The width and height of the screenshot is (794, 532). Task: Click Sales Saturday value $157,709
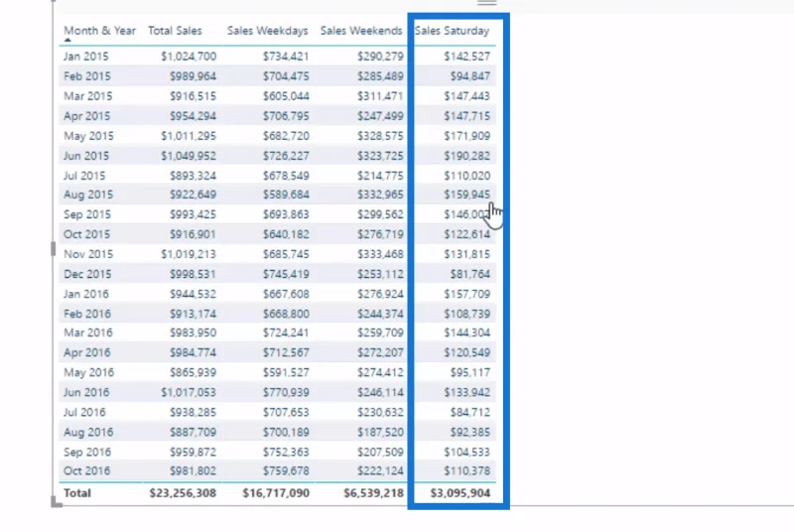click(466, 294)
